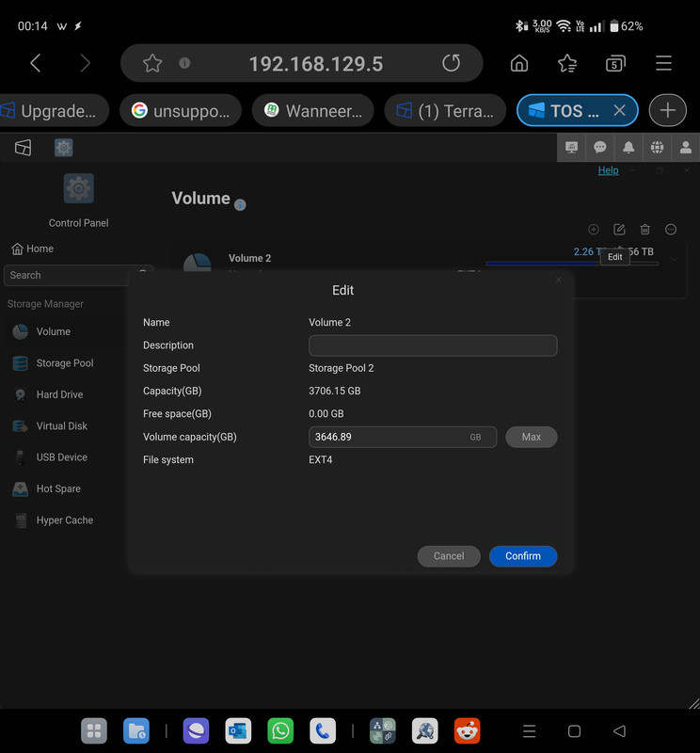Viewport: 700px width, 753px height.
Task: Click create volume plus icon
Action: 594,230
